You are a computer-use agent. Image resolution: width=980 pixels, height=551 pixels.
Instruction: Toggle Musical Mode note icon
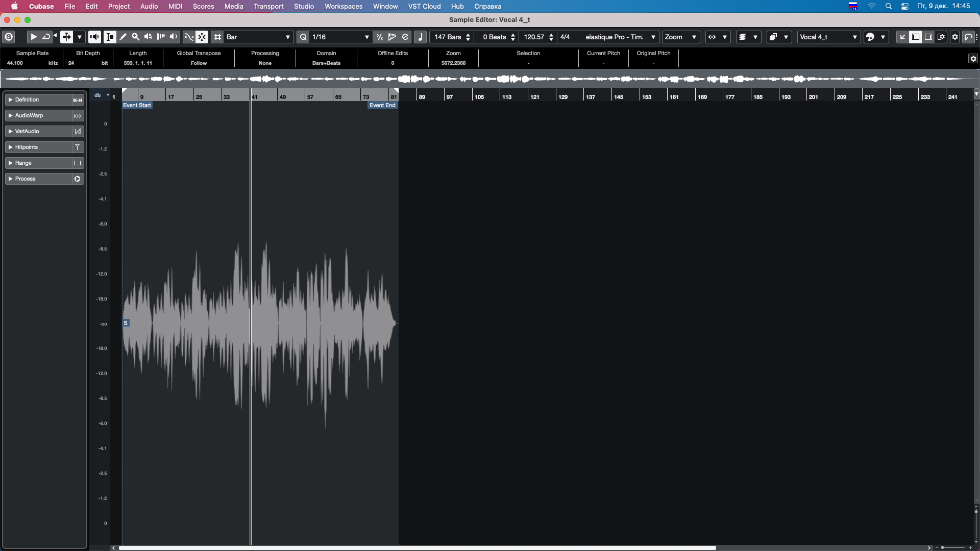pyautogui.click(x=421, y=37)
